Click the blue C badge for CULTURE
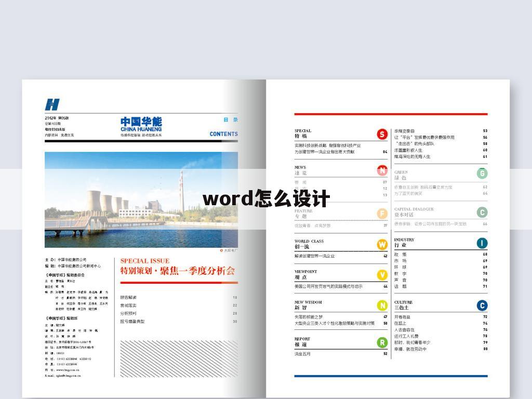 pos(482,305)
